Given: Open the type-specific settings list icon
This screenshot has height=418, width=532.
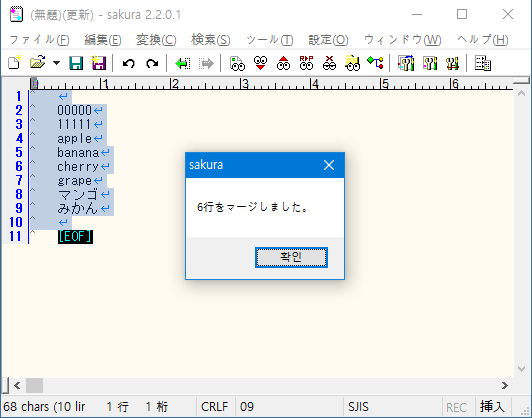Looking at the screenshot, I should (406, 63).
